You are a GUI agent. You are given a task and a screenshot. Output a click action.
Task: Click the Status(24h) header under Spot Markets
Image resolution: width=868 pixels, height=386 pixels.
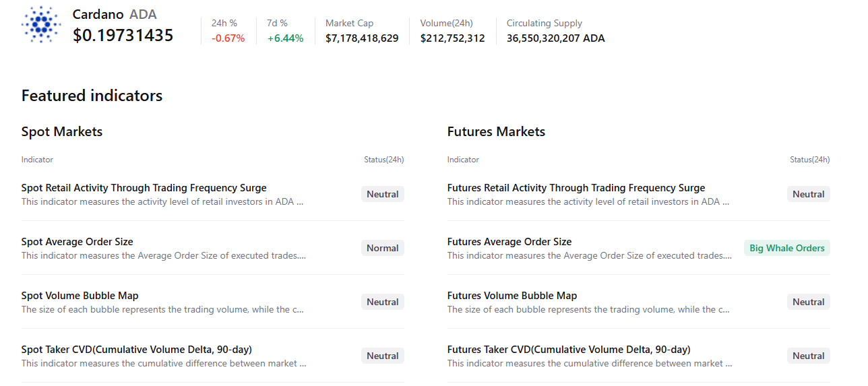[x=384, y=160]
